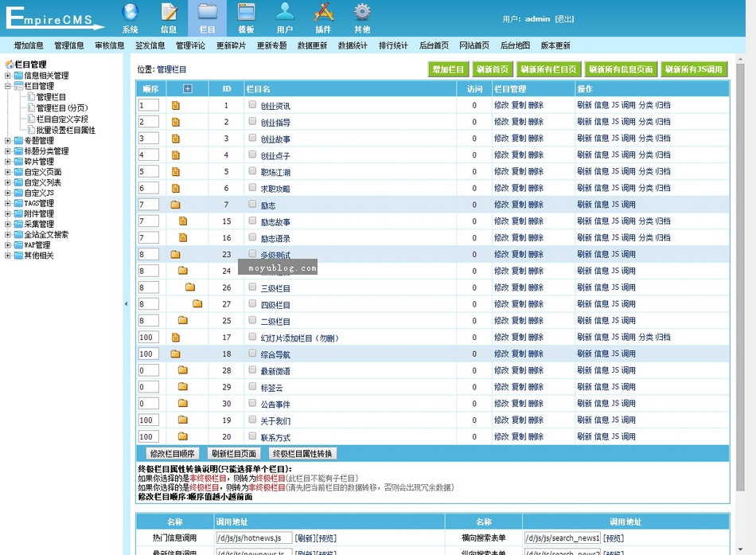
Task: Open the 数据更新 menu item
Action: click(312, 45)
